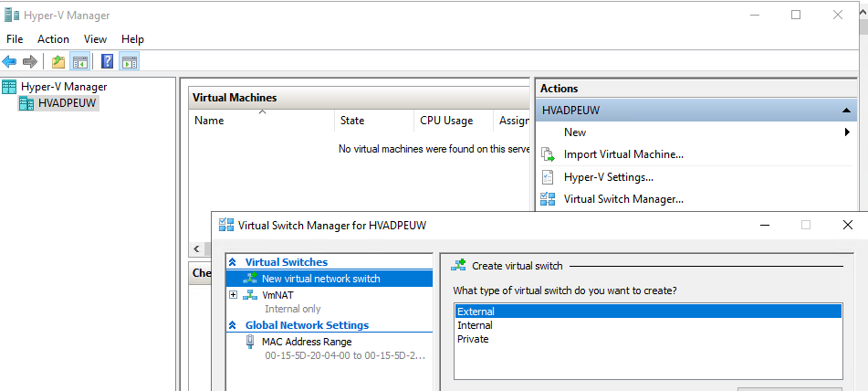
Task: Select New virtual network switch row
Action: point(329,279)
